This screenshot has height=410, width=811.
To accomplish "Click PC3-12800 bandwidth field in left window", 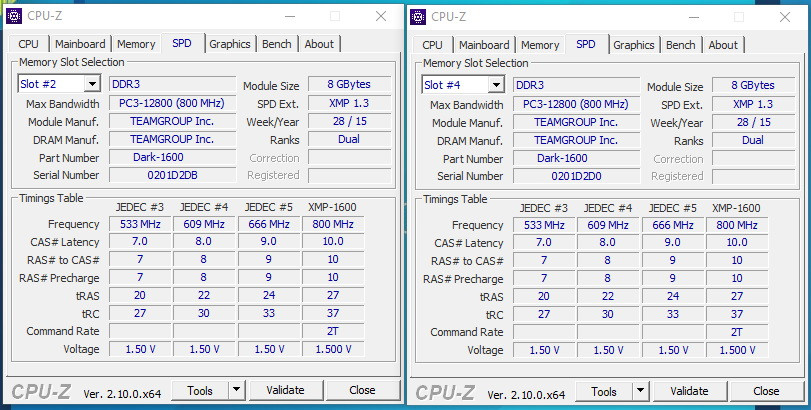I will (x=172, y=103).
